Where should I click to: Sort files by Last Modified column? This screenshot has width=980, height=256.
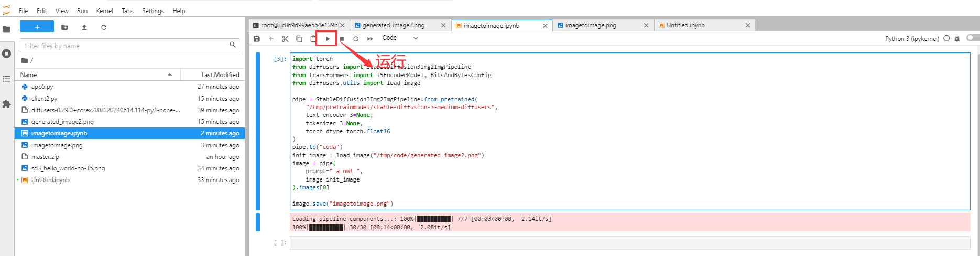(x=220, y=75)
